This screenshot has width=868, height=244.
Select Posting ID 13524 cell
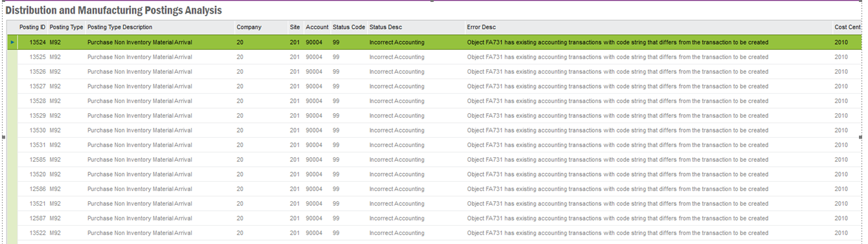[38, 43]
